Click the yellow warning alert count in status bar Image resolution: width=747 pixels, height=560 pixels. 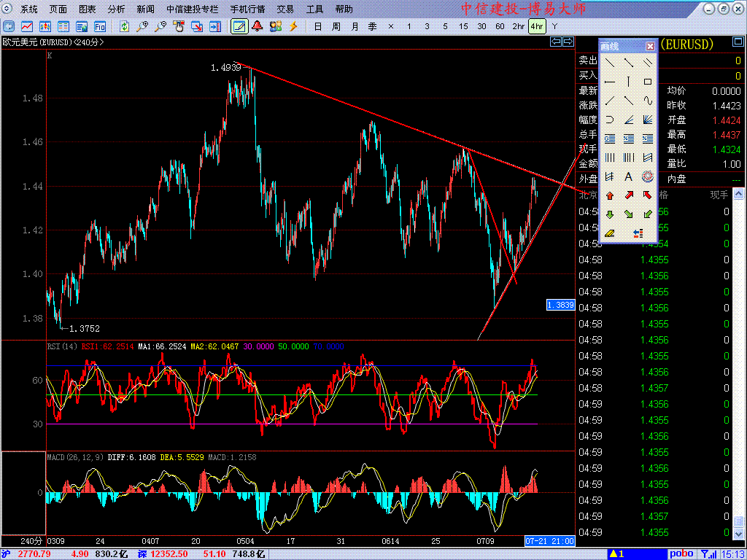tap(617, 554)
